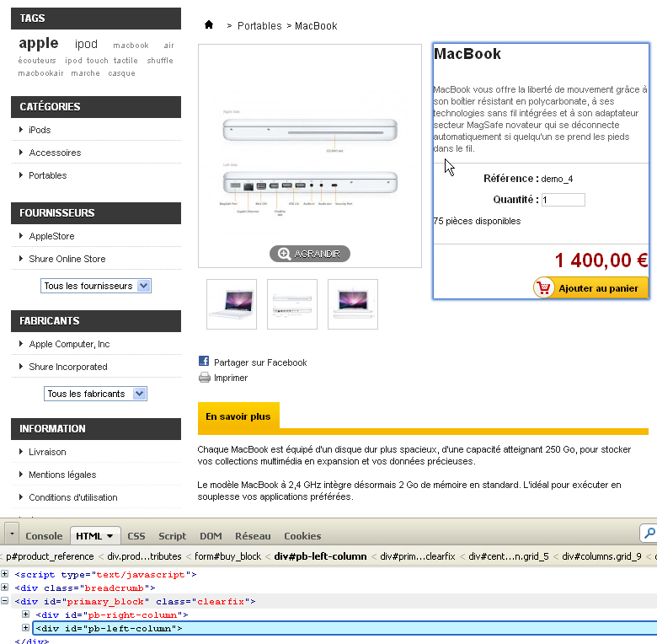Open the Portables breadcrumb link

[259, 26]
